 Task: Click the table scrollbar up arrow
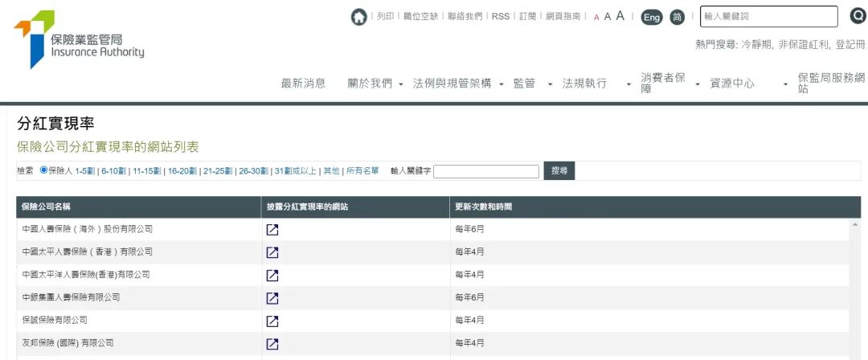[x=855, y=225]
